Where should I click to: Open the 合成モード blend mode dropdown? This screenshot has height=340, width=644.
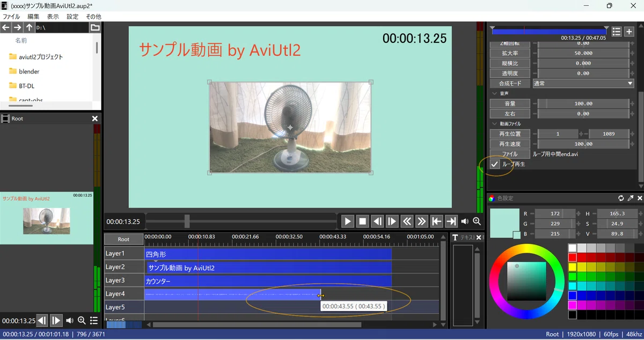(583, 84)
